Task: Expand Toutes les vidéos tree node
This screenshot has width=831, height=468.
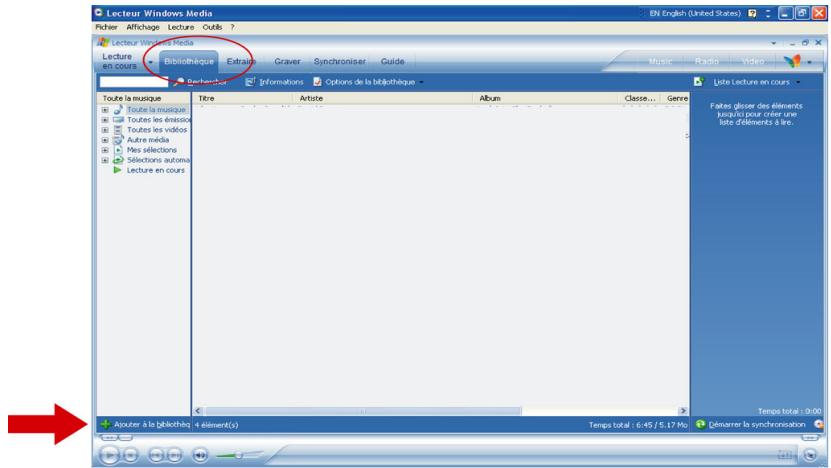Action: click(x=105, y=130)
